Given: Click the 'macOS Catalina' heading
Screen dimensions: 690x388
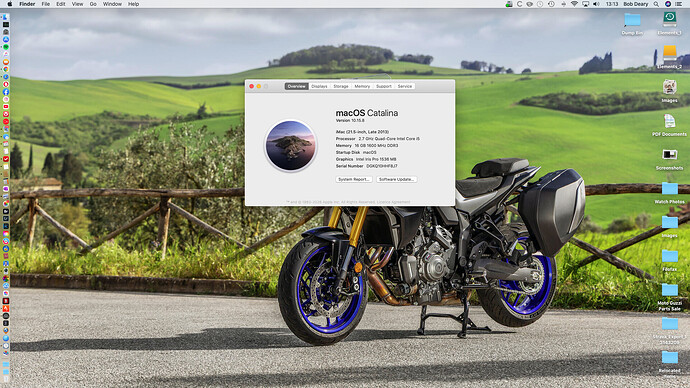Looking at the screenshot, I should pos(367,113).
